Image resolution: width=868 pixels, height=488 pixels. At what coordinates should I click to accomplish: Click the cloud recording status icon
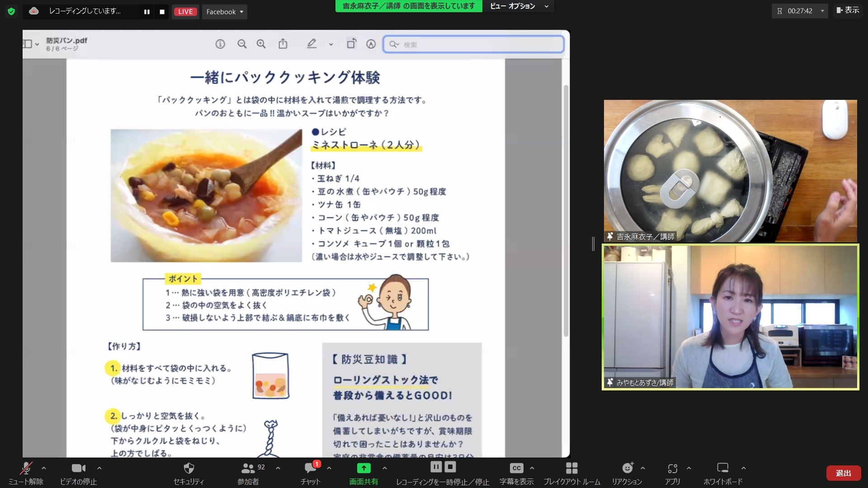pyautogui.click(x=34, y=11)
